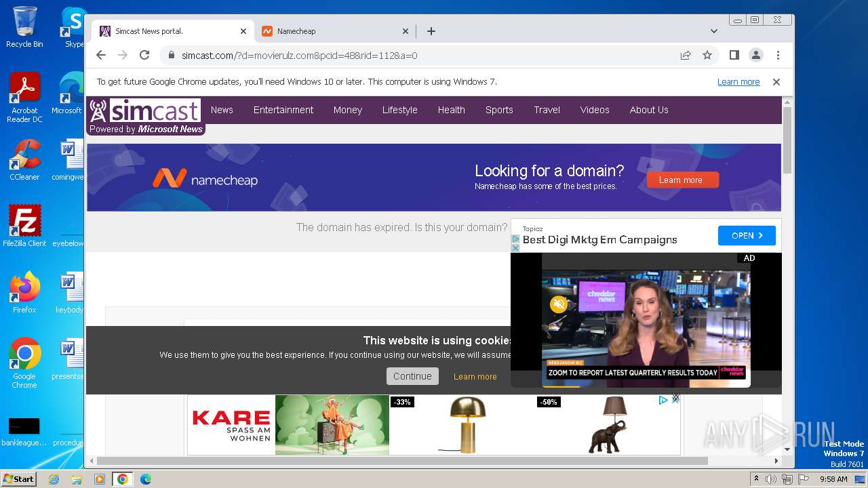Open File Explorer from taskbar
868x488 pixels.
(77, 479)
